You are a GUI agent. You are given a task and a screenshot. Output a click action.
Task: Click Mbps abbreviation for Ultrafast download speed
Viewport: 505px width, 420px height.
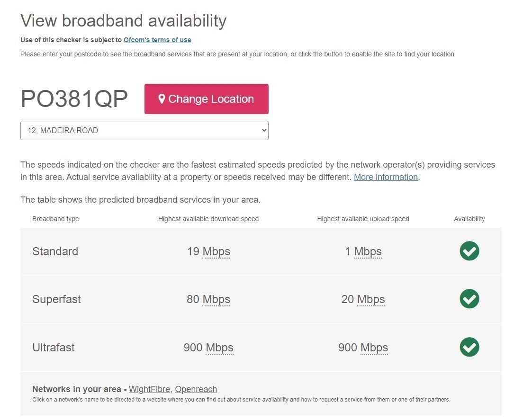coord(219,348)
